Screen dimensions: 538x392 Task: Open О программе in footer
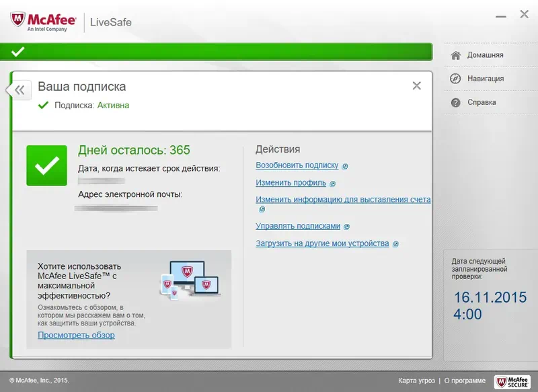coord(465,381)
